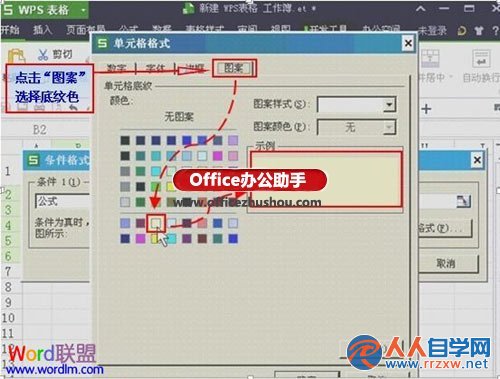The image size is (500, 379).
Task: Close the 单元格格式 dialog
Action: pos(408,43)
